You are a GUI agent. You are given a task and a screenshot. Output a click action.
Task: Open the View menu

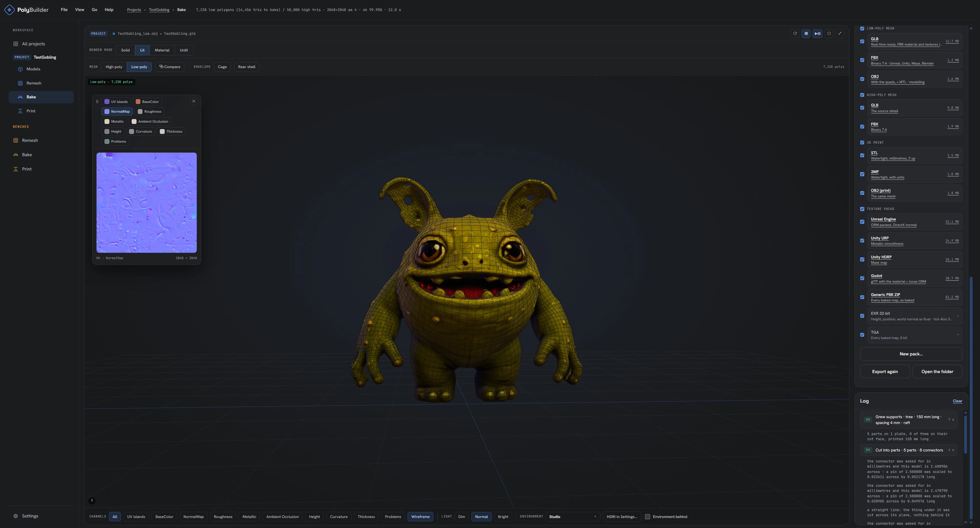79,10
